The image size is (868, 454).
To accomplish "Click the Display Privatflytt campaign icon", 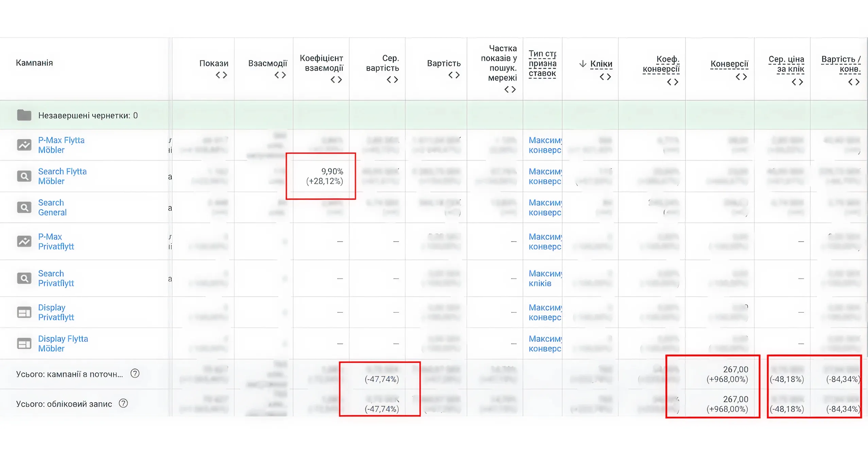I will click(x=24, y=312).
